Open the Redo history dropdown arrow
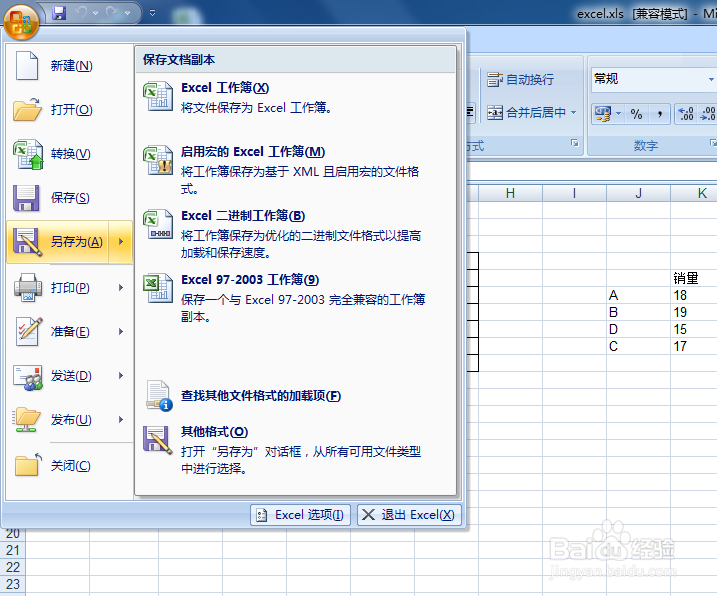The image size is (717, 596). pos(127,13)
